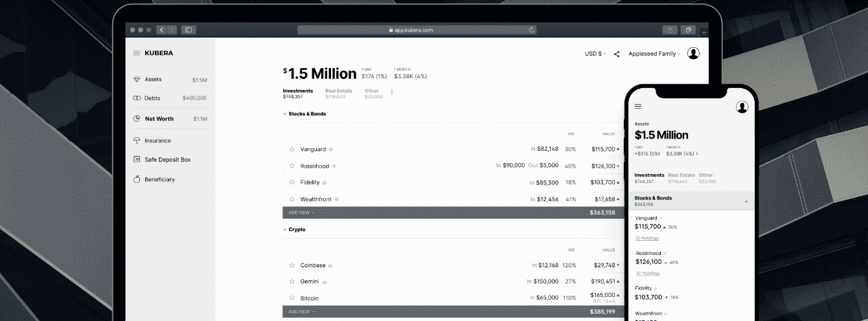868x321 pixels.
Task: Select the Investments tab on the phone
Action: [649, 178]
